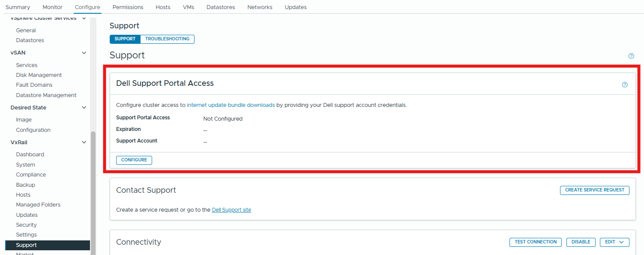Go to the VMs tab
The width and height of the screenshot is (644, 255).
pyautogui.click(x=189, y=7)
